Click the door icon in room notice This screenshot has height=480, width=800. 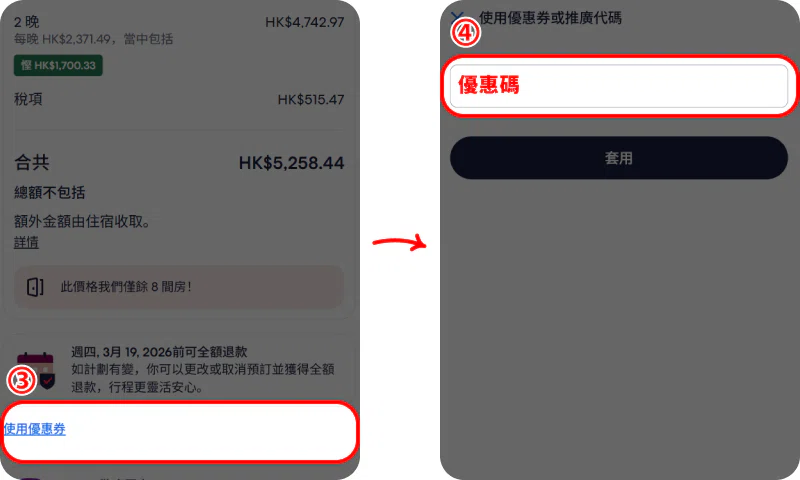tap(35, 287)
